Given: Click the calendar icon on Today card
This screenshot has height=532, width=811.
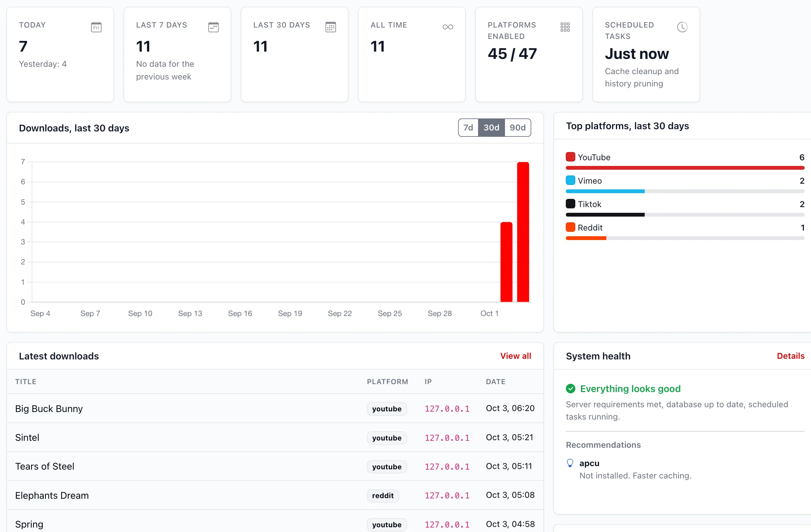Looking at the screenshot, I should click(x=96, y=27).
